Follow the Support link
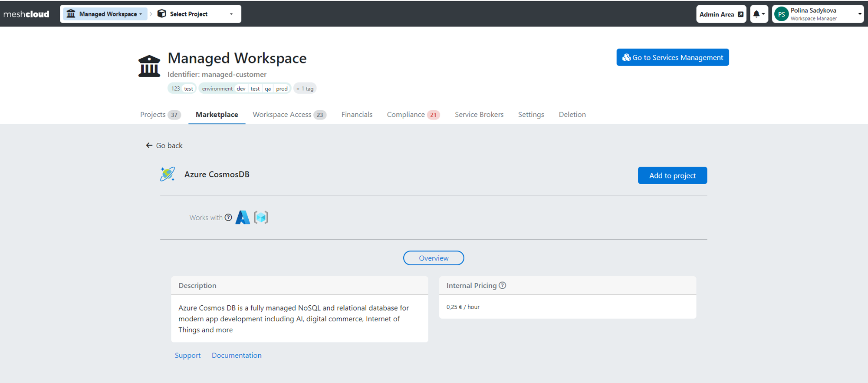The height and width of the screenshot is (383, 868). tap(187, 355)
